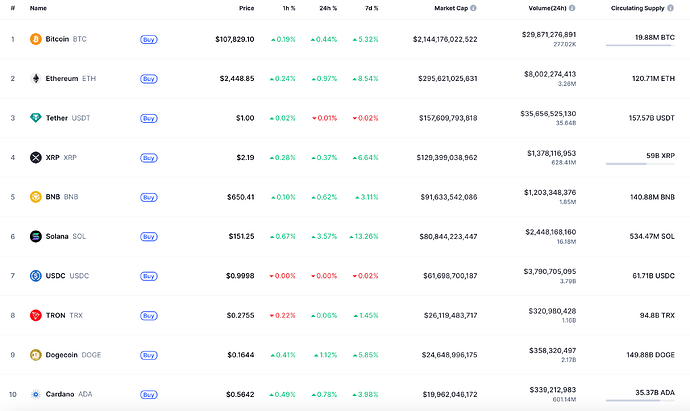Image resolution: width=690 pixels, height=411 pixels.
Task: Sort by Name column header
Action: tap(38, 8)
